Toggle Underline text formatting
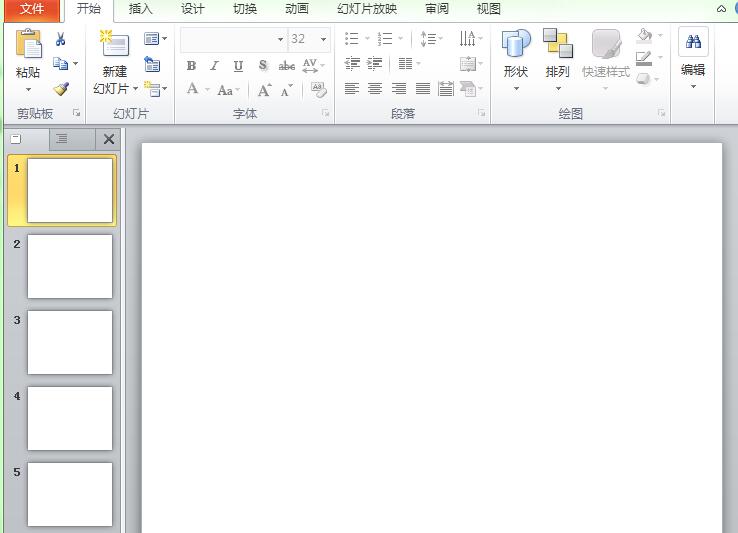The width and height of the screenshot is (738, 533). [x=238, y=65]
